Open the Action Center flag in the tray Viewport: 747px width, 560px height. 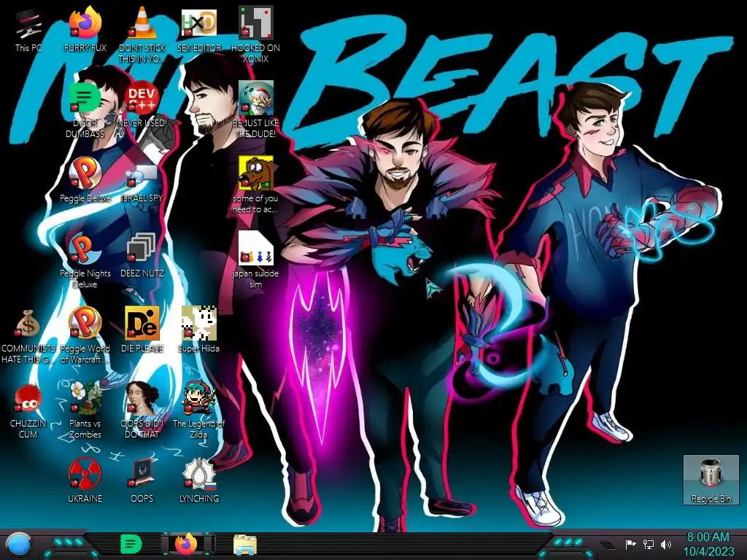coord(630,544)
